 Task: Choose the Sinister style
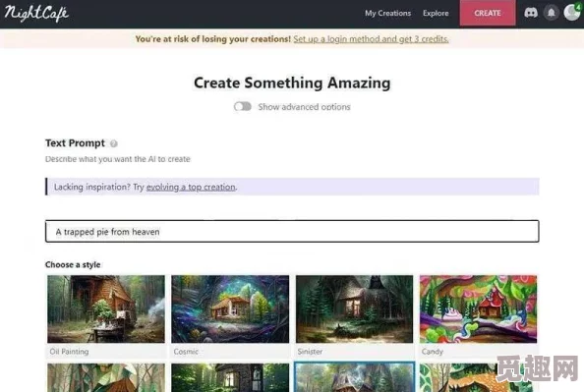click(354, 315)
